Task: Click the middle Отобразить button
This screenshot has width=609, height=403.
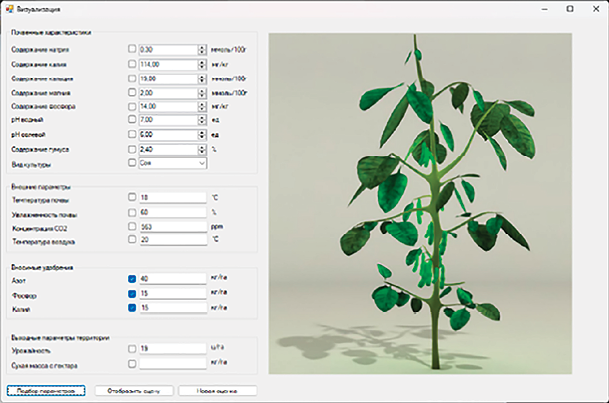Action: [135, 391]
